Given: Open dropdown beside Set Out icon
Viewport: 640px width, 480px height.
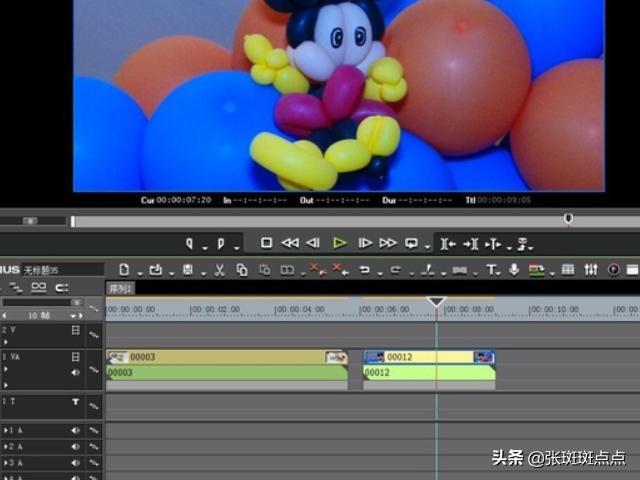Looking at the screenshot, I should tap(237, 247).
